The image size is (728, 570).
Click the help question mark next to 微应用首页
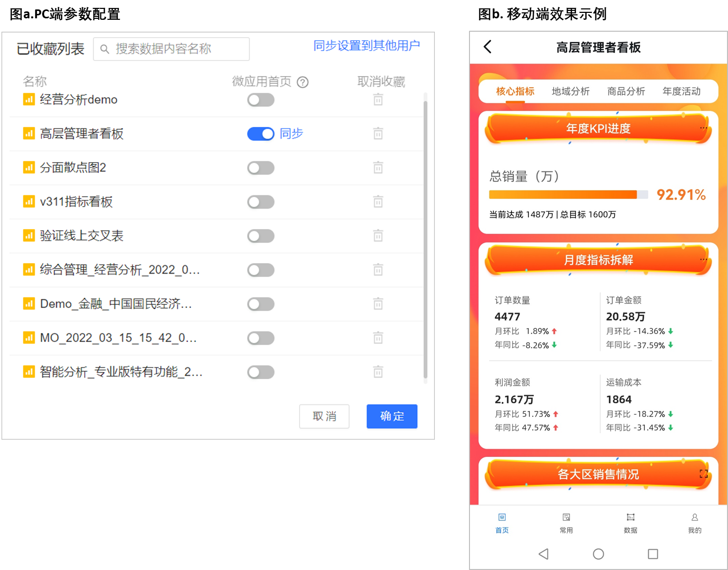303,82
